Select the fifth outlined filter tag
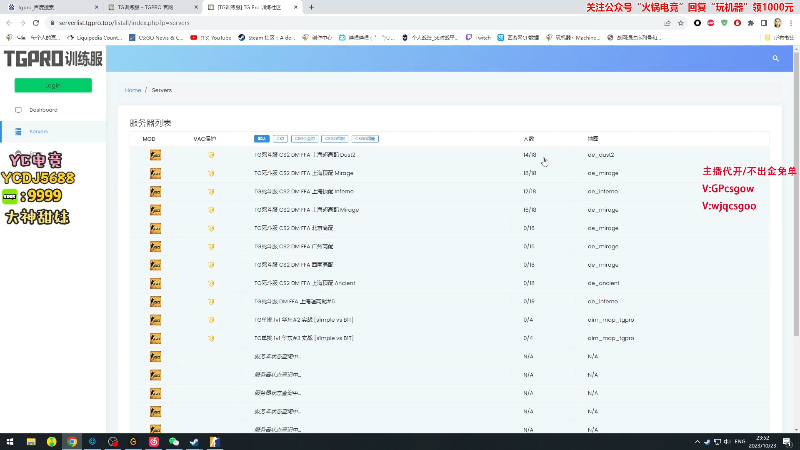The height and width of the screenshot is (450, 800). [365, 139]
